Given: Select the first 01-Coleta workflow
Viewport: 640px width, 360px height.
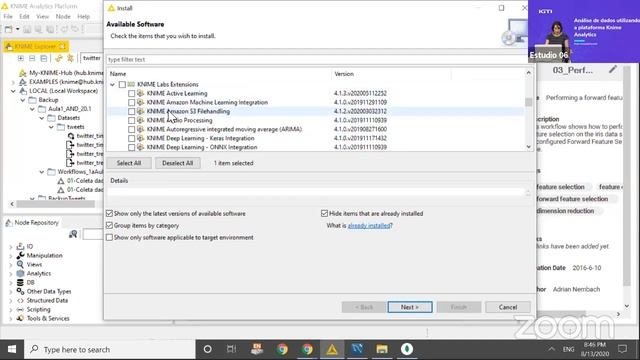Looking at the screenshot, I should tap(80, 181).
